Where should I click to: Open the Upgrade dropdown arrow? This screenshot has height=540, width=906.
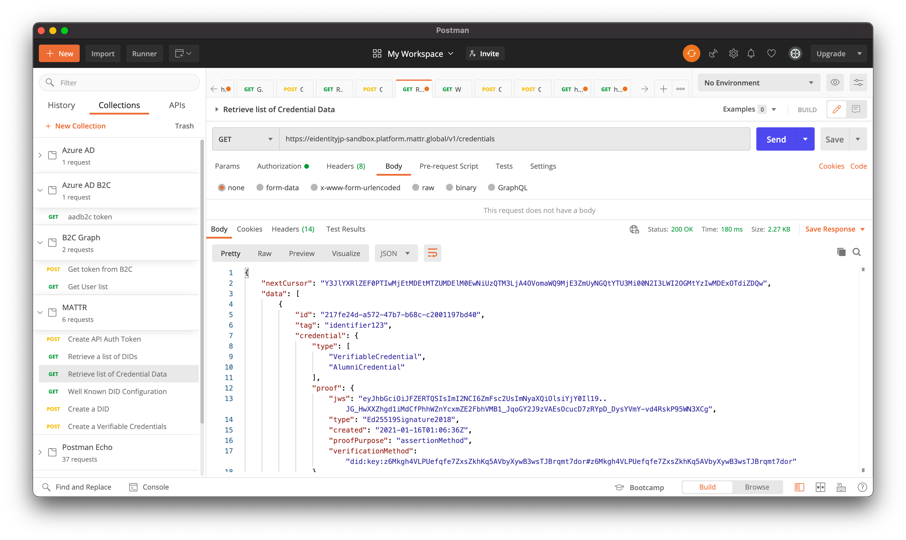pyautogui.click(x=859, y=54)
